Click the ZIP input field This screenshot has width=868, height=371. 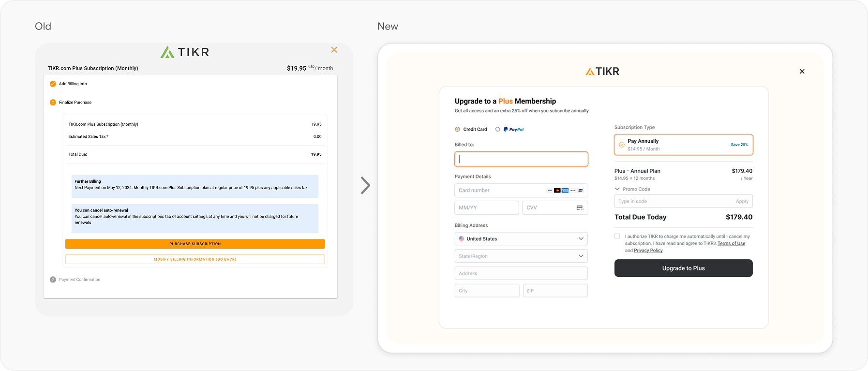(555, 291)
